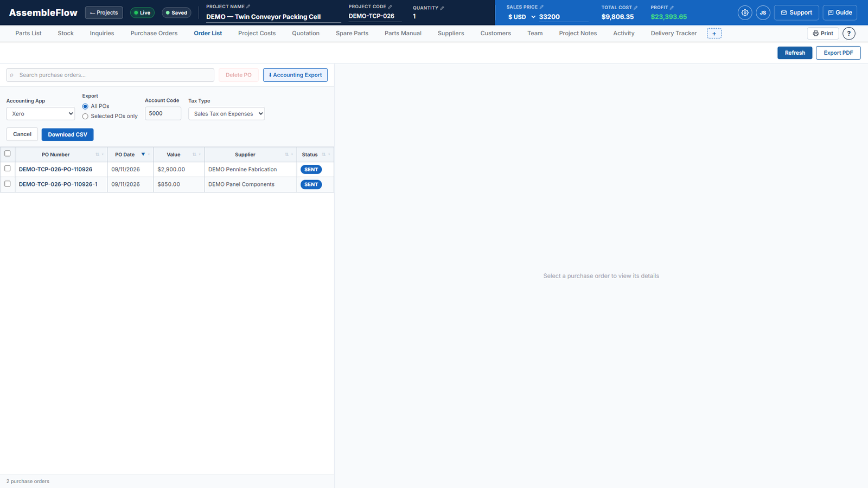Click Cancel in the export panel
Viewport: 868px width, 488px height.
click(22, 134)
